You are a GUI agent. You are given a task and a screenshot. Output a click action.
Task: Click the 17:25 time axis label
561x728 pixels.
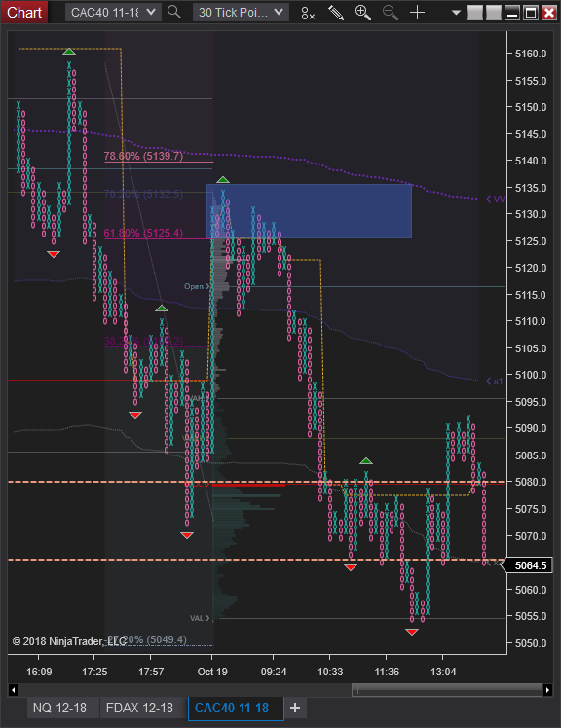[x=94, y=672]
